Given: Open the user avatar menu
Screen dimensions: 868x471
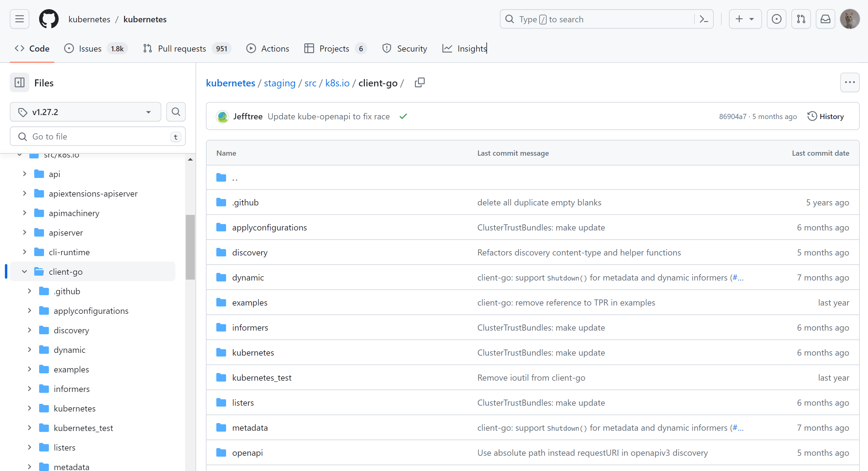Looking at the screenshot, I should click(849, 19).
